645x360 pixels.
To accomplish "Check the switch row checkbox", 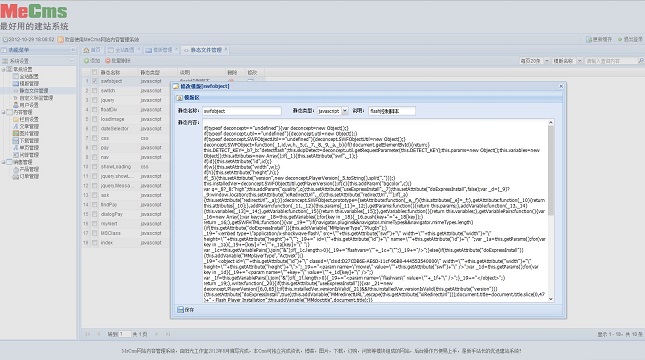I will click(x=95, y=91).
